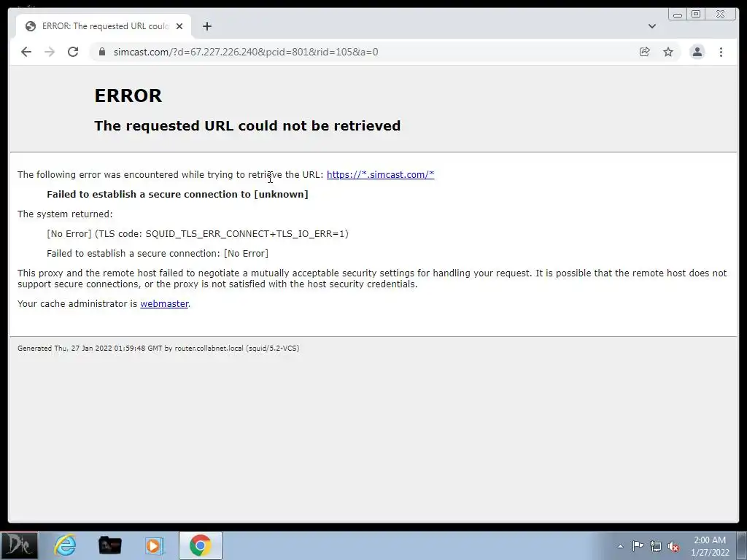Click the TLS code SQUID_TLS_ERR_CONNECT line

click(x=198, y=234)
